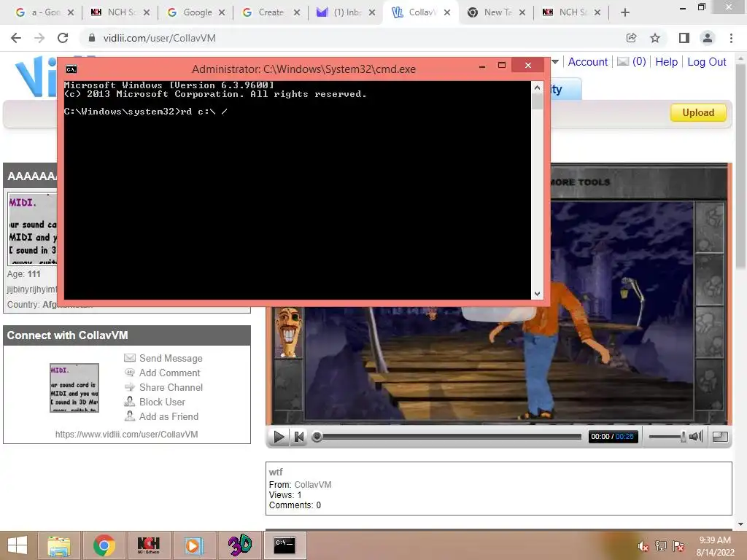Image resolution: width=747 pixels, height=560 pixels.
Task: Click Chrome icon in taskbar
Action: pyautogui.click(x=104, y=545)
